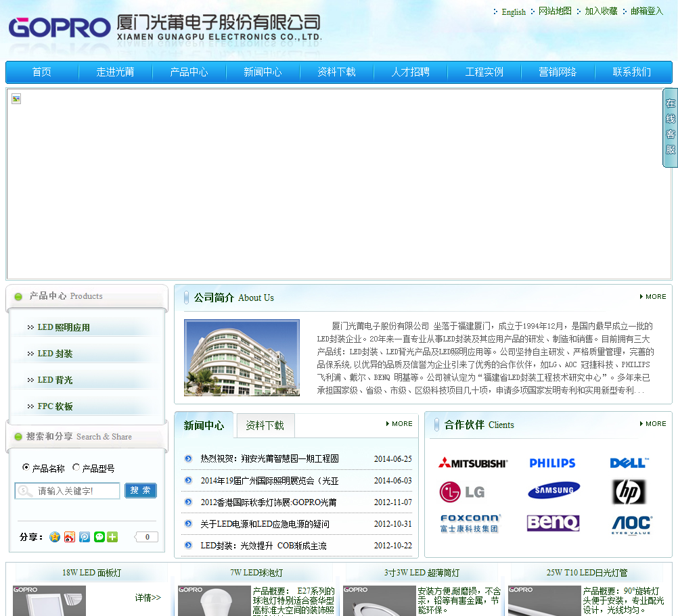Open the AOC partner logo
This screenshot has height=616, width=678.
pyautogui.click(x=632, y=525)
